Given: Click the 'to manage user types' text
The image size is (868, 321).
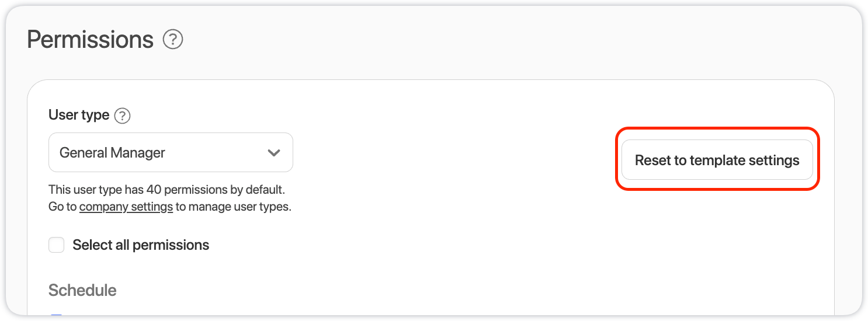Looking at the screenshot, I should (x=232, y=207).
